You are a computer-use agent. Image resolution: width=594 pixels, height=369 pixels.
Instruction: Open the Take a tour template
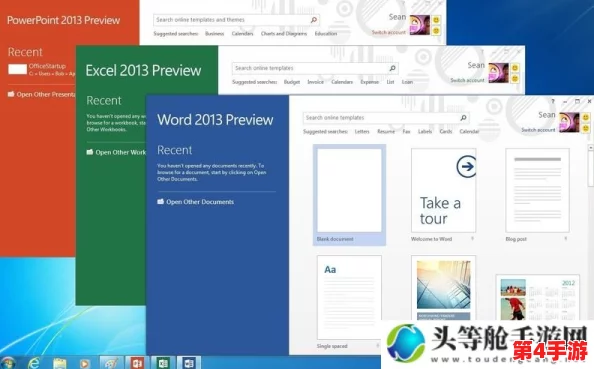pos(444,191)
